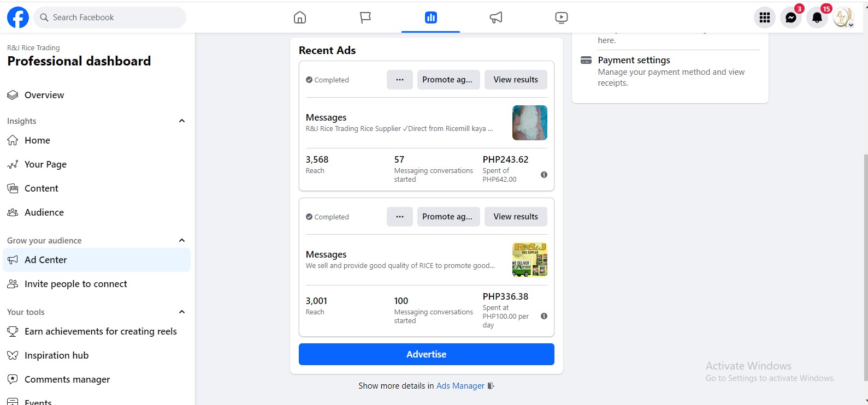Click the Content sidebar icon
Viewport: 868px width, 405px height.
[x=13, y=188]
